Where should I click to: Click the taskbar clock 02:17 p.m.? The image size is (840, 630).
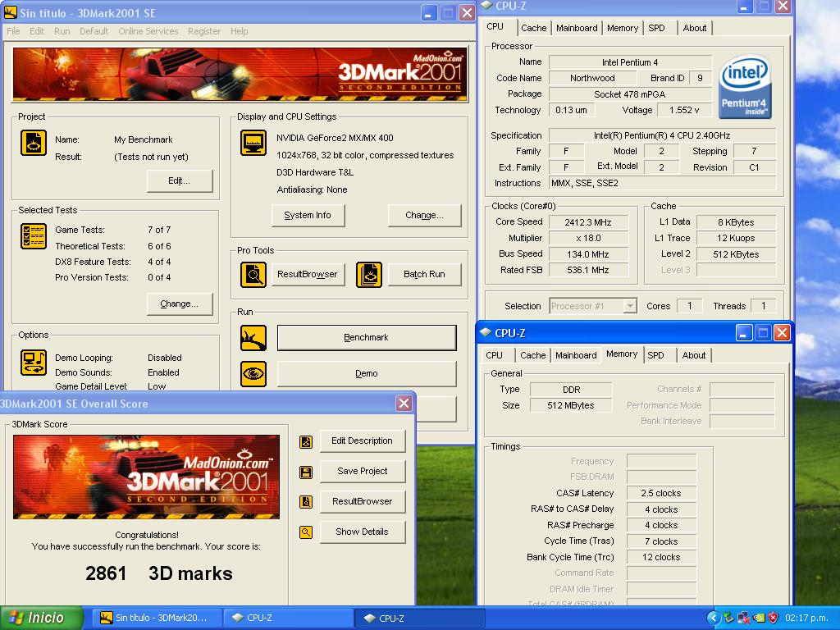coord(806,618)
